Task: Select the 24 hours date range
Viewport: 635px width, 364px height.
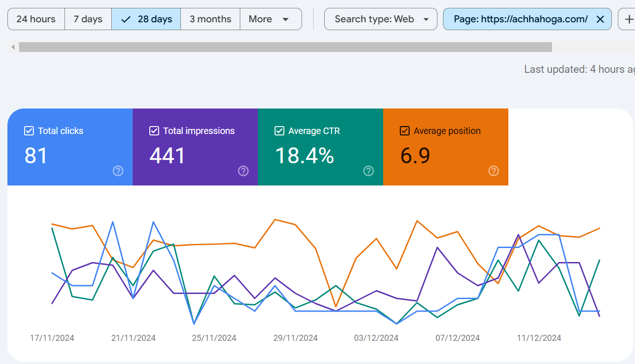Action: (36, 19)
